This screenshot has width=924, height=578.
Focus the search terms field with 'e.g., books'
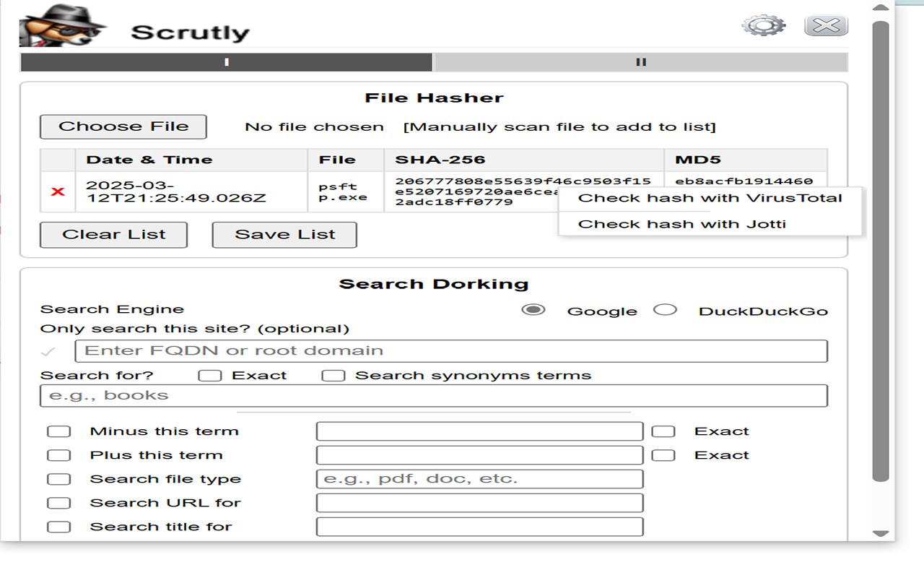click(x=433, y=396)
